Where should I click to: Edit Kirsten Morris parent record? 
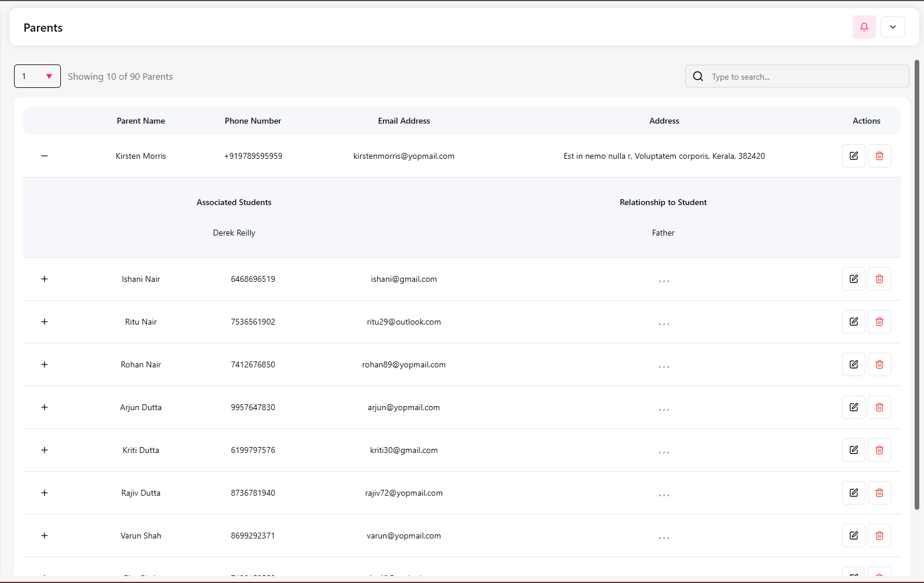point(853,156)
